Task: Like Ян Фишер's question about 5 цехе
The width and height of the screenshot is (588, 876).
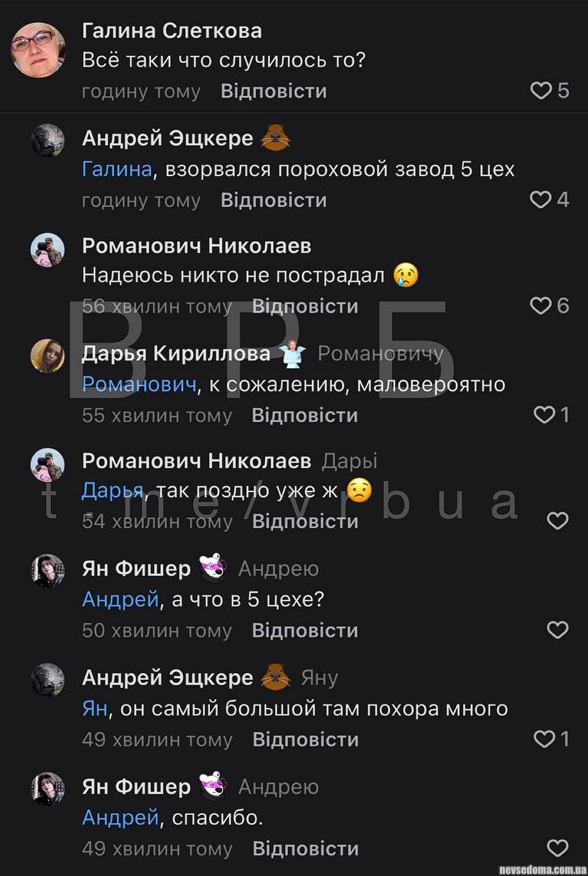Action: [558, 630]
